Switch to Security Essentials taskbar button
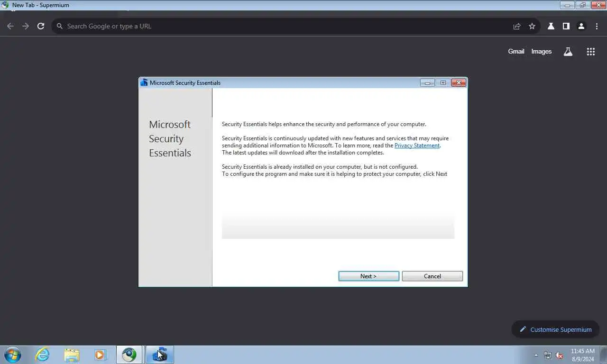Screen dimensions: 607x364 pos(159,355)
